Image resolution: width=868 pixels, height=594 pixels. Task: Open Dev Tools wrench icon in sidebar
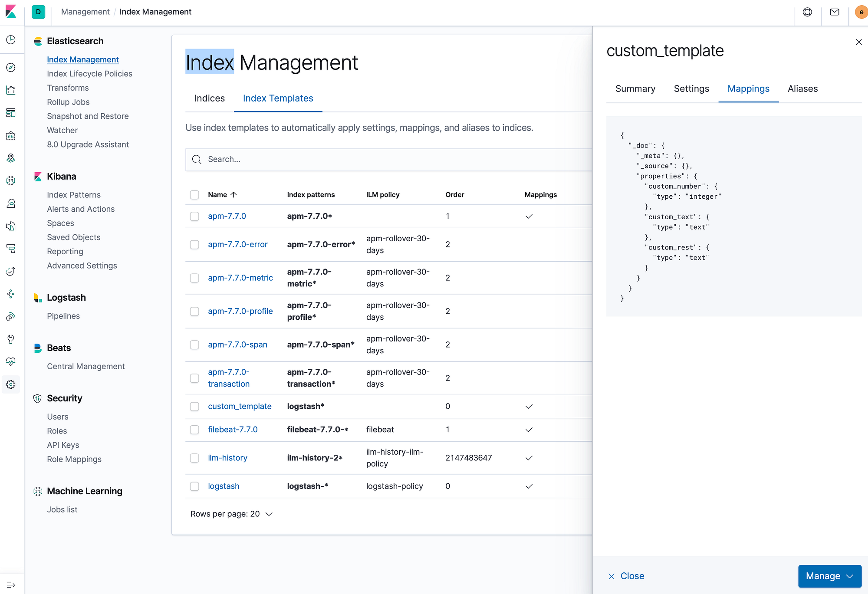(11, 339)
